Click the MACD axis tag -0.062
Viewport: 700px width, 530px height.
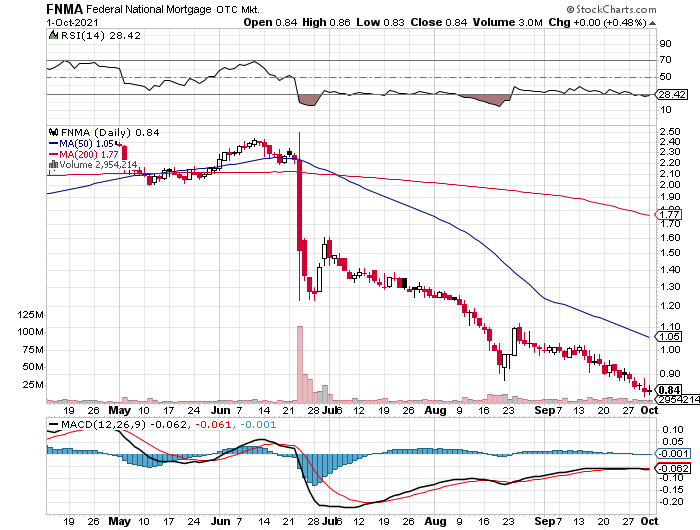pos(672,468)
